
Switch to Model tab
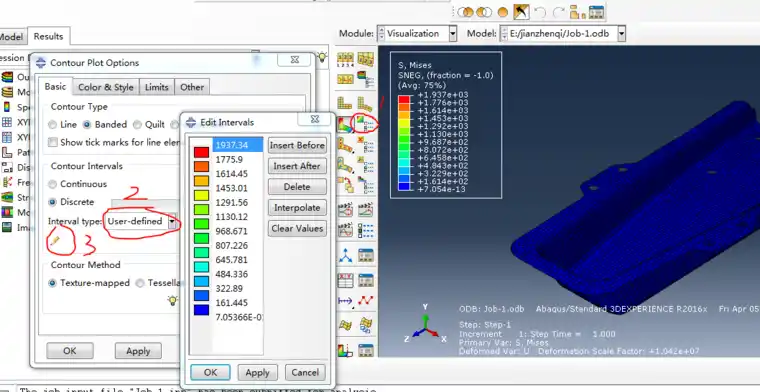click(12, 37)
